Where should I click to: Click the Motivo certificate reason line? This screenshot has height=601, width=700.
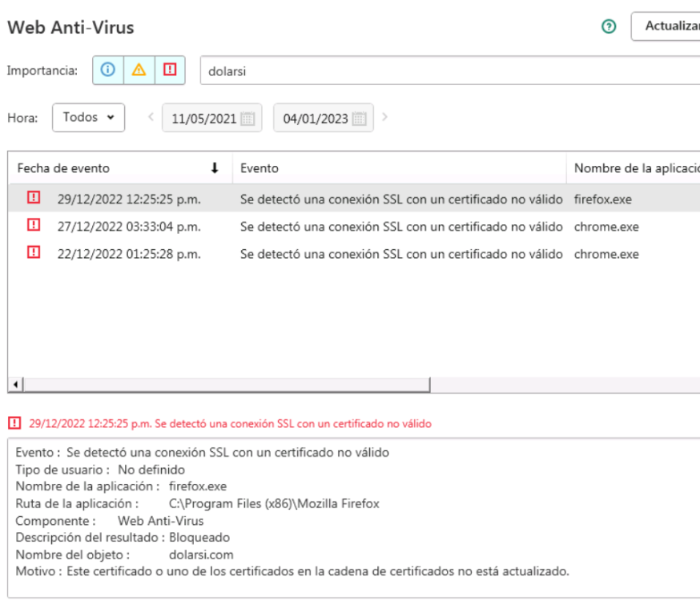pos(292,571)
